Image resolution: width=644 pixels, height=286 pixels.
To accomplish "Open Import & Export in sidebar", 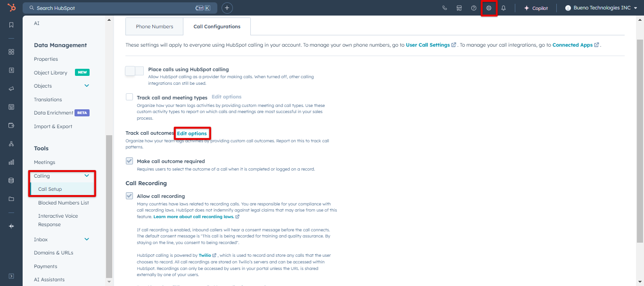I will click(53, 126).
